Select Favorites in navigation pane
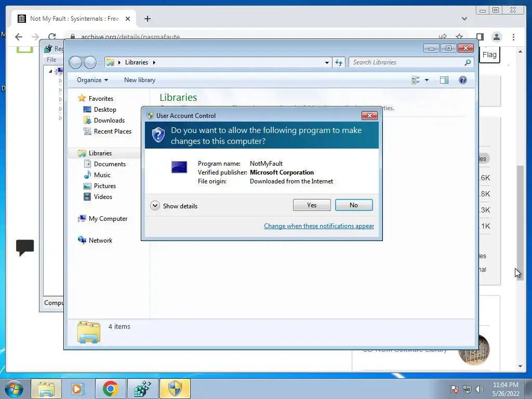Viewport: 532px width, 399px height. tap(101, 98)
